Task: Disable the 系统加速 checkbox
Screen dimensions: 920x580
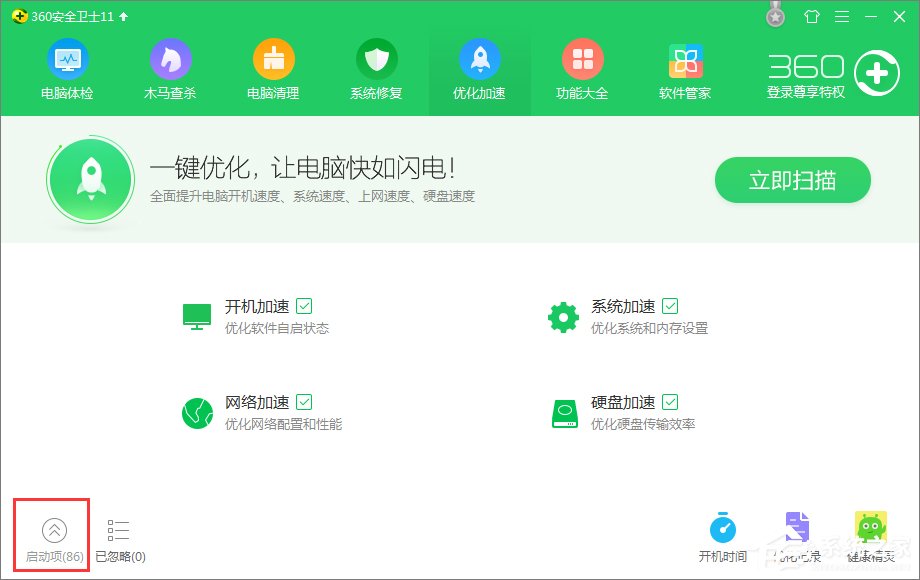Action: (672, 306)
